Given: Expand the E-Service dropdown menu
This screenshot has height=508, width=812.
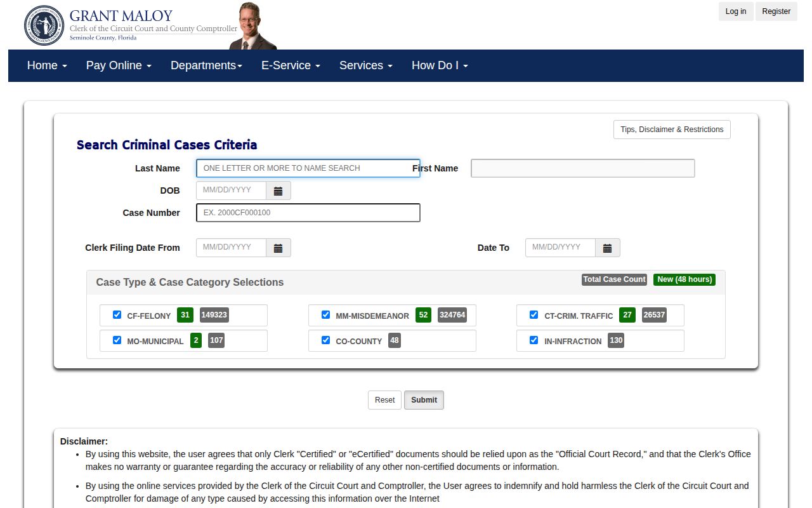Looking at the screenshot, I should (291, 65).
